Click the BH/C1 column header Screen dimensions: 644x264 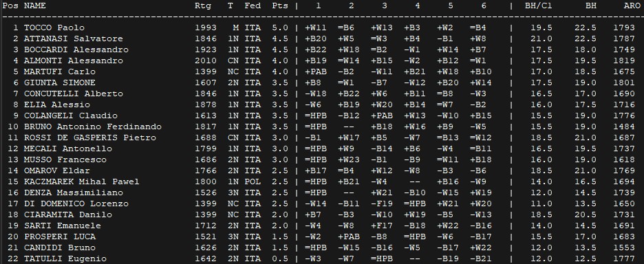(539, 5)
